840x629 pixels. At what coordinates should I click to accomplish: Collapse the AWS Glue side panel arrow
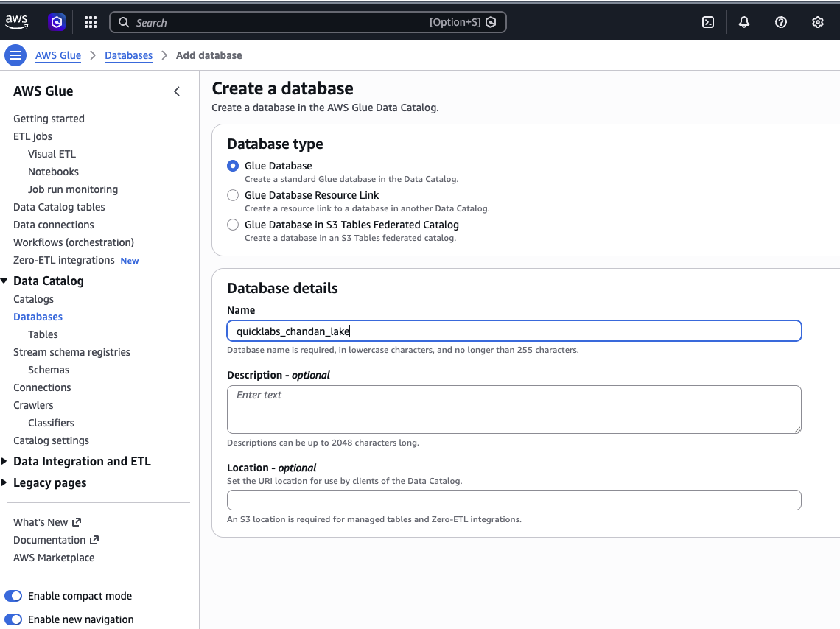tap(177, 91)
